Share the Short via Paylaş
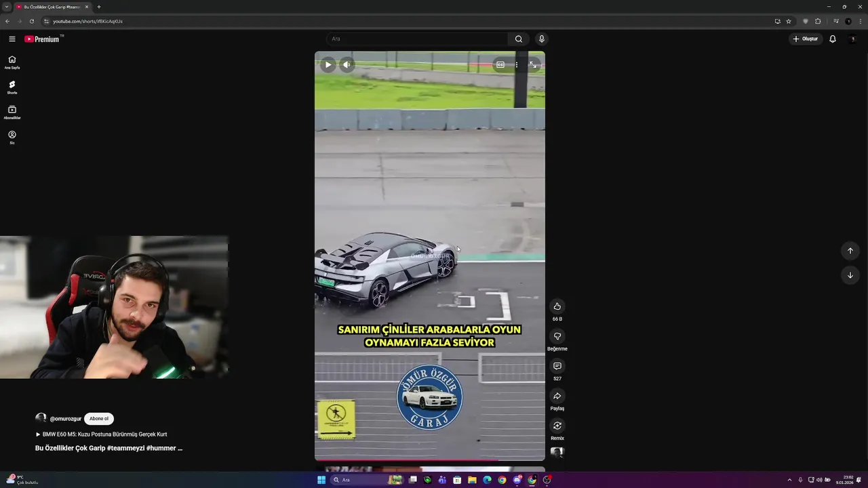Screen dimensions: 868x488 point(557,396)
